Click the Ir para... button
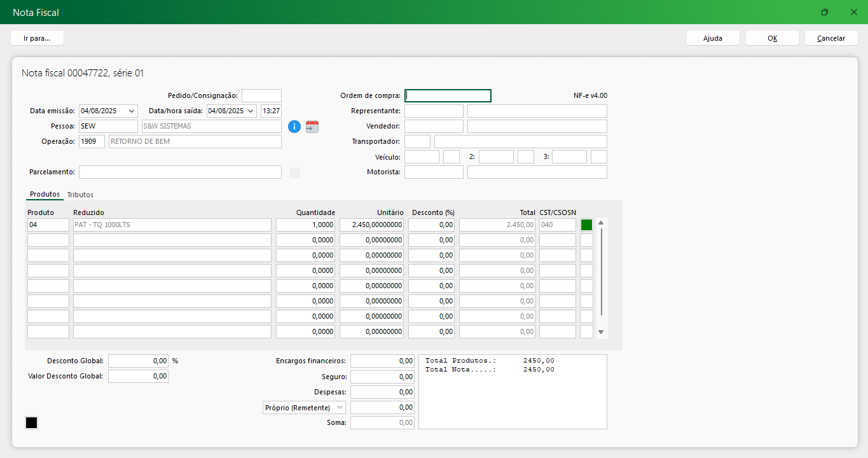 pyautogui.click(x=37, y=38)
